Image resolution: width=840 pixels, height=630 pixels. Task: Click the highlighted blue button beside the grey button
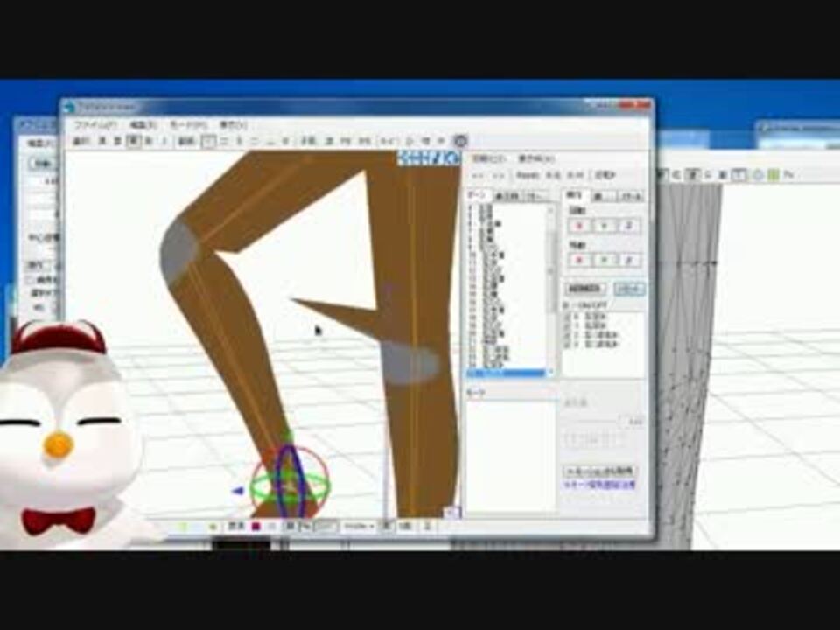tap(629, 290)
